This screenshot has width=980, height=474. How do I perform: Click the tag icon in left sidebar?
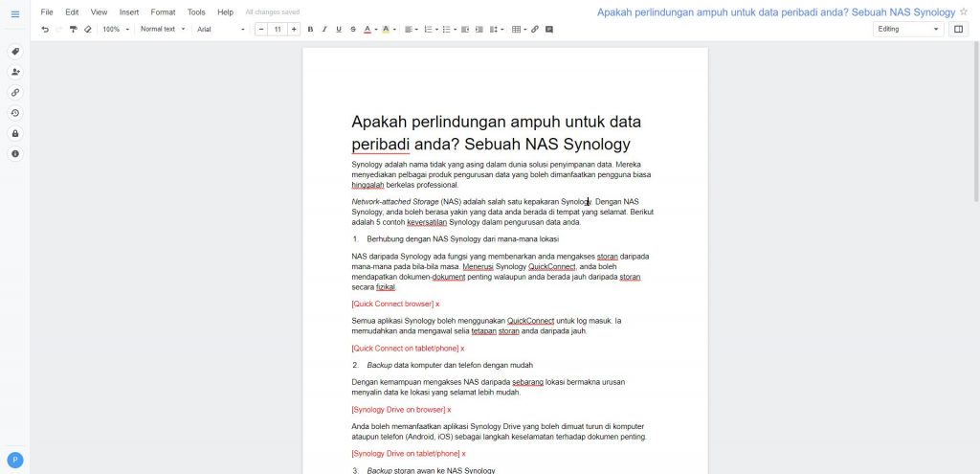[x=15, y=52]
